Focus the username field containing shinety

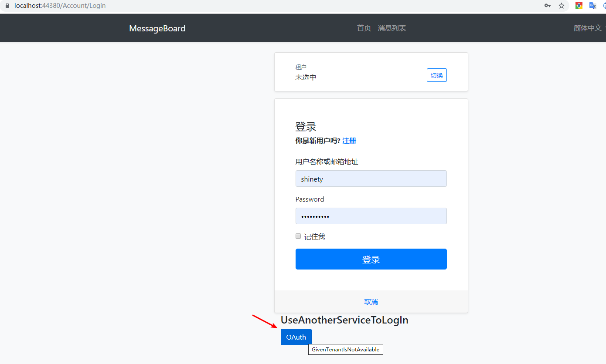(x=371, y=179)
